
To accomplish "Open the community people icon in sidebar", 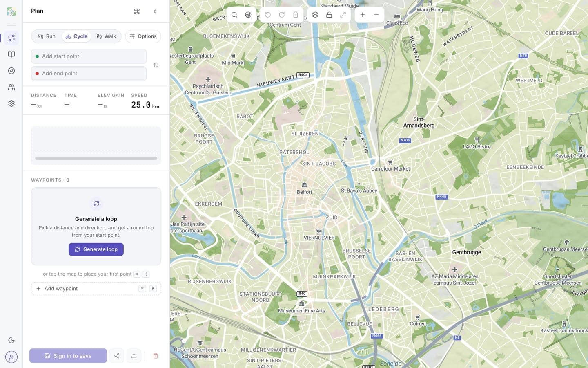I will 11,87.
